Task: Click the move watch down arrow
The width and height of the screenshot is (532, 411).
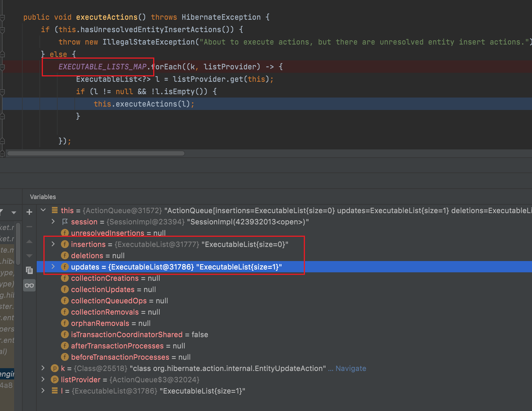Action: tap(29, 256)
